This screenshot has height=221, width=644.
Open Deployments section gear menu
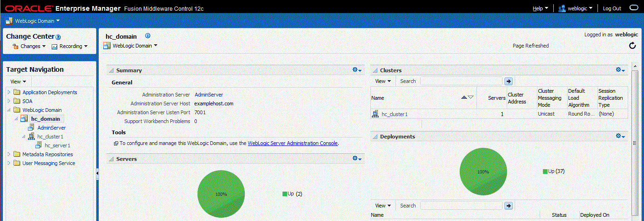(620, 136)
